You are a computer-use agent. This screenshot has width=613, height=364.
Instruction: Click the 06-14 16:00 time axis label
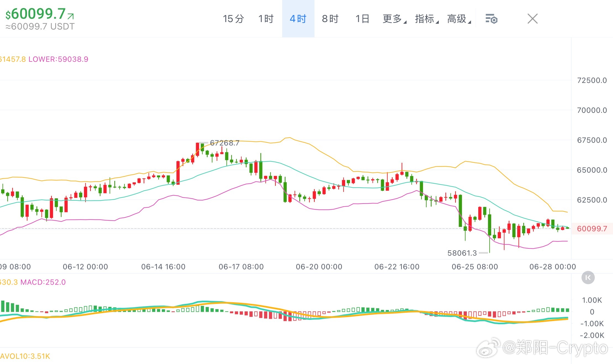pyautogui.click(x=163, y=267)
